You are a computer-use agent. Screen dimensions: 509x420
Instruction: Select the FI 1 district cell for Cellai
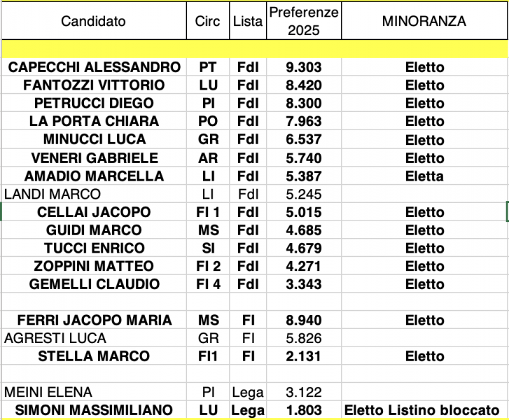tap(207, 212)
